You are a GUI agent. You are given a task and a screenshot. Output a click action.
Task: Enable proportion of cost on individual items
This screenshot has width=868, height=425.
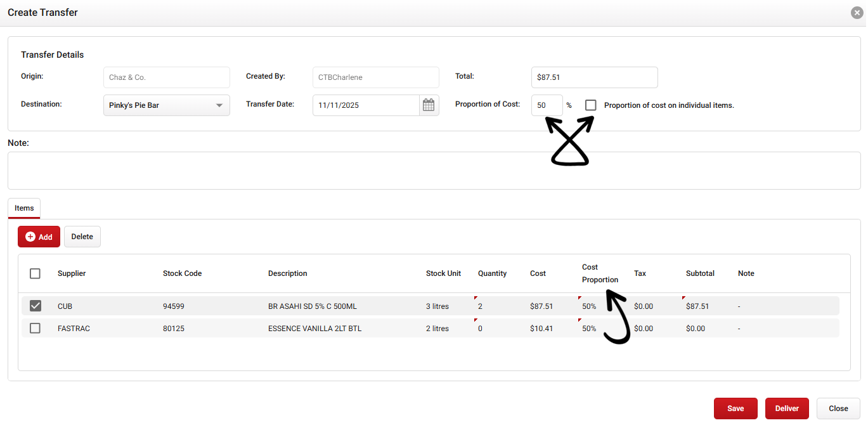[591, 105]
